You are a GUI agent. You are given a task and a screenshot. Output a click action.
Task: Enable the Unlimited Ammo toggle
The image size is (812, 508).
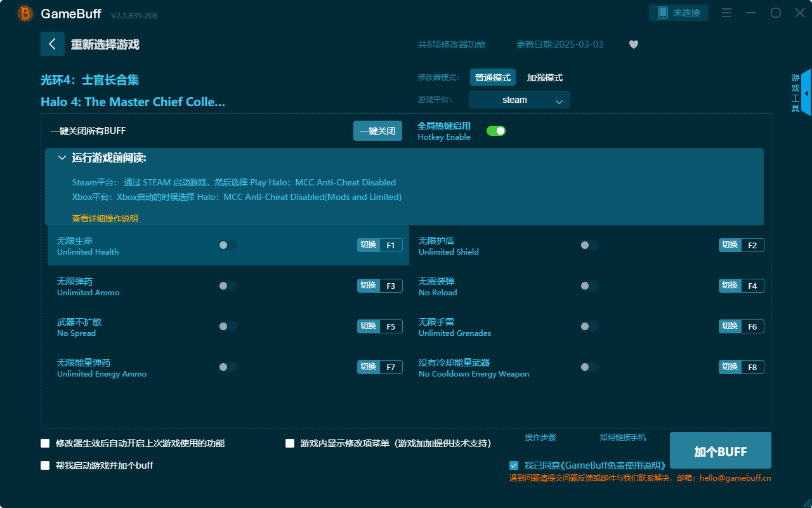[x=227, y=286]
